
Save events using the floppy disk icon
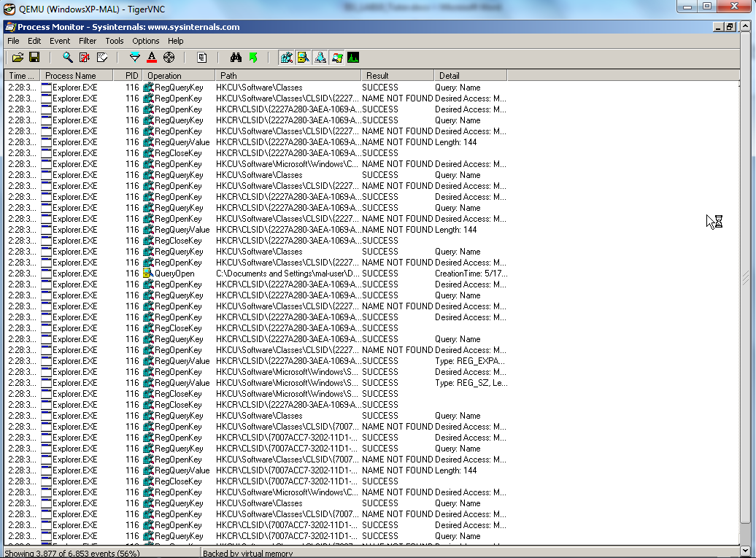tap(34, 58)
